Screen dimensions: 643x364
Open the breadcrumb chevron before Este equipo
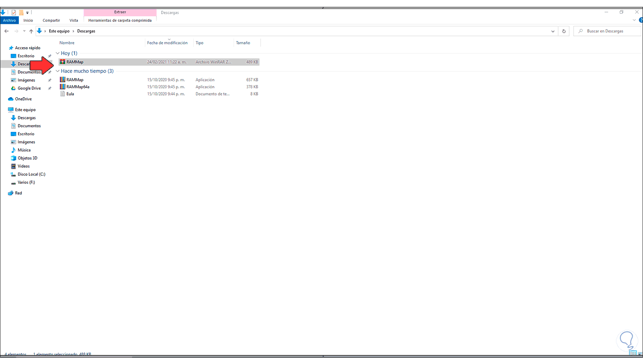point(45,31)
